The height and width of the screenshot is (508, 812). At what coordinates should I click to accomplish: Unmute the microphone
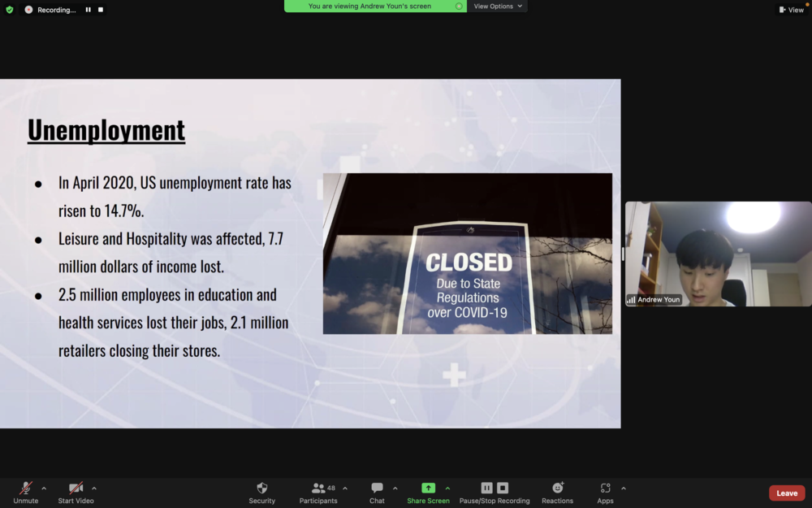click(25, 493)
